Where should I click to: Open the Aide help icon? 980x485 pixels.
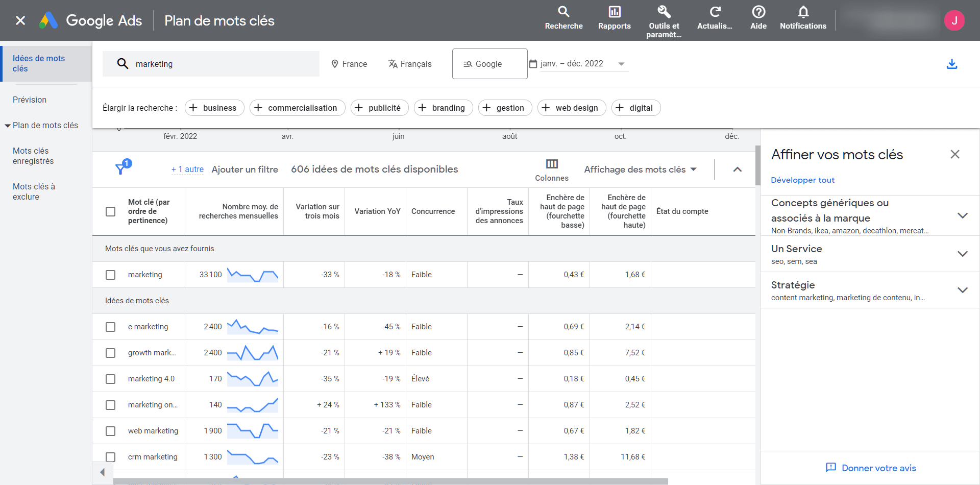(x=758, y=12)
